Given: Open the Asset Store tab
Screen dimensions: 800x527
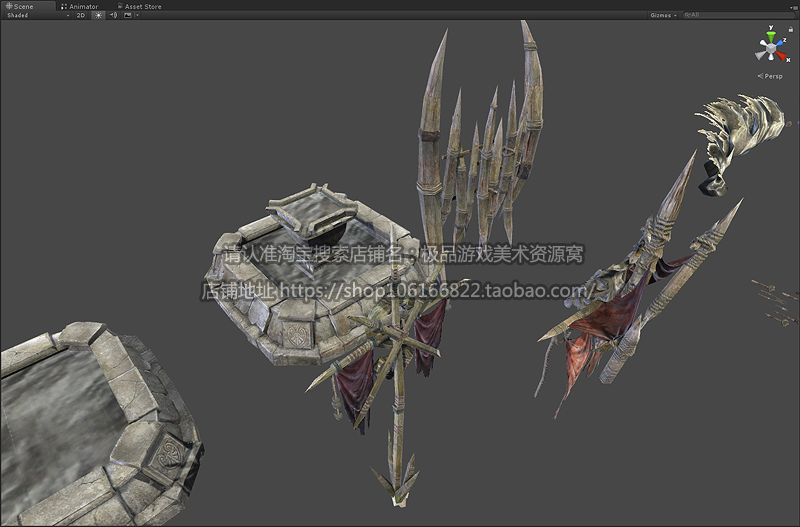Looking at the screenshot, I should (x=139, y=6).
